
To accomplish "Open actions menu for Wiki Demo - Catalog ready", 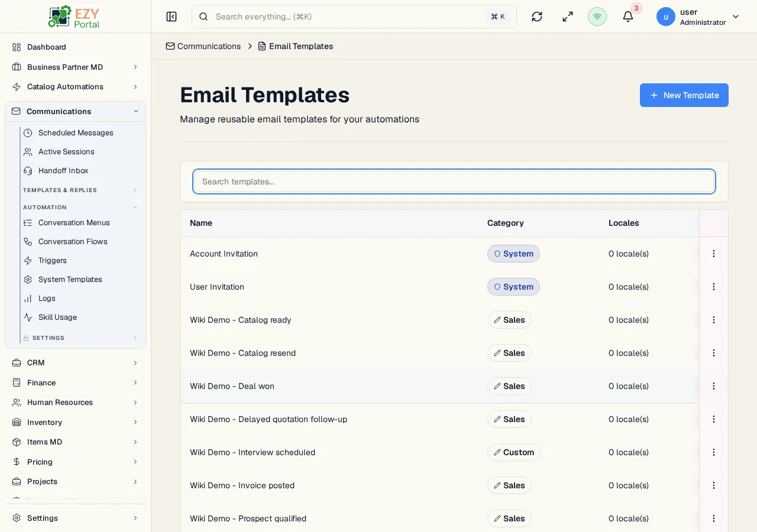I will (x=714, y=320).
